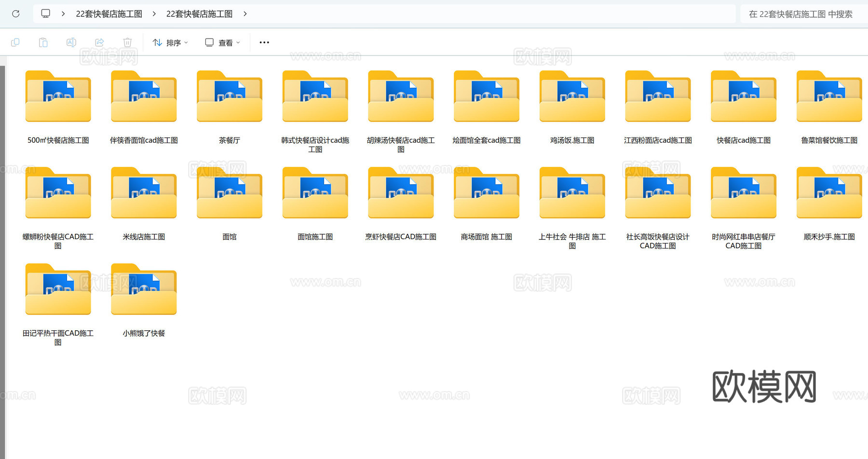Click the Paste toolbar icon
868x459 pixels.
pyautogui.click(x=43, y=42)
